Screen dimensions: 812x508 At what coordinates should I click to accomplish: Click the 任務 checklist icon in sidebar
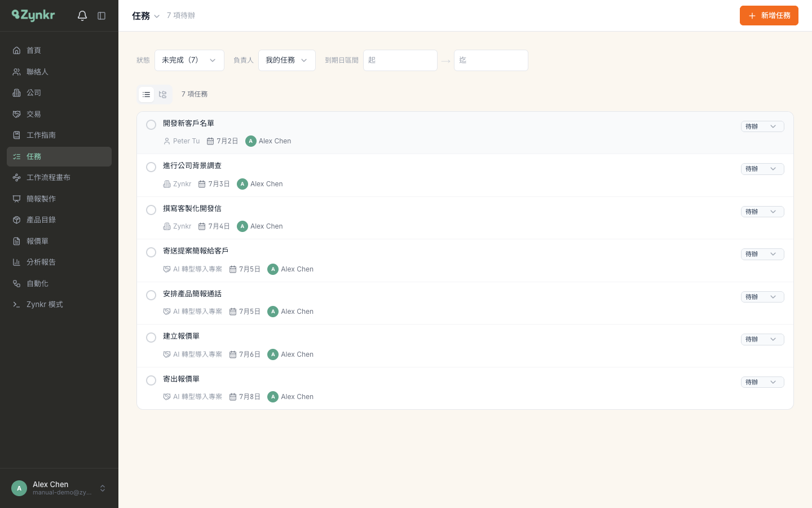pos(17,156)
